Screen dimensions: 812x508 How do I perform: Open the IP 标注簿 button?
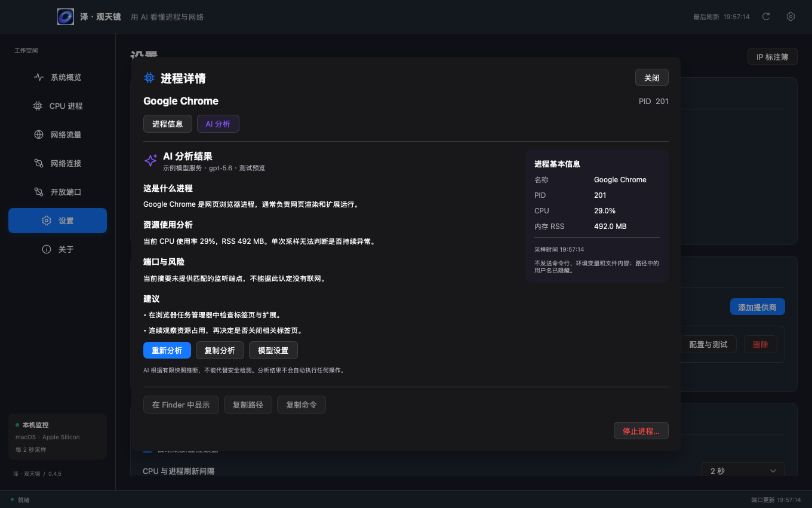[773, 57]
